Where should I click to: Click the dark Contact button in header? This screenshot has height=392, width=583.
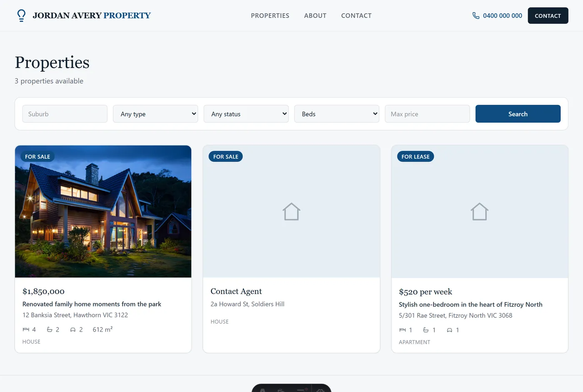(x=548, y=15)
